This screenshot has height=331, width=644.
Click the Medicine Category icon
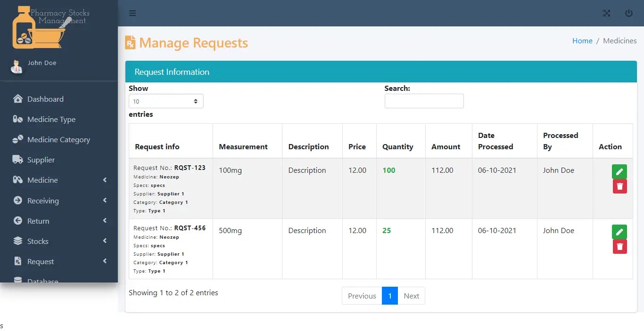tap(18, 139)
